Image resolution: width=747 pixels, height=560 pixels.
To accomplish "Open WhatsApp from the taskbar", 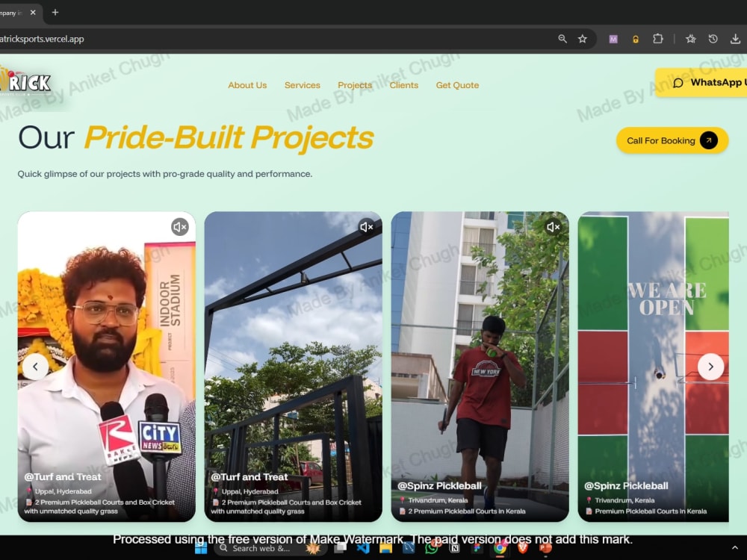I will point(432,548).
